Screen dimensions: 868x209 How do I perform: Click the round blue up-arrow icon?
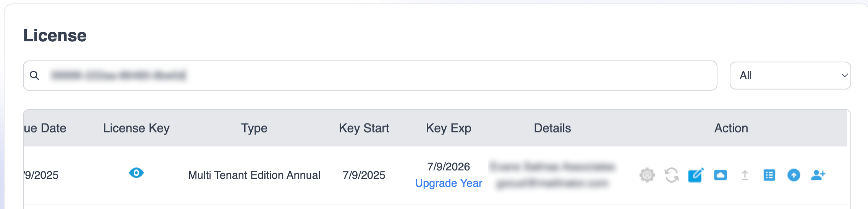pos(794,175)
